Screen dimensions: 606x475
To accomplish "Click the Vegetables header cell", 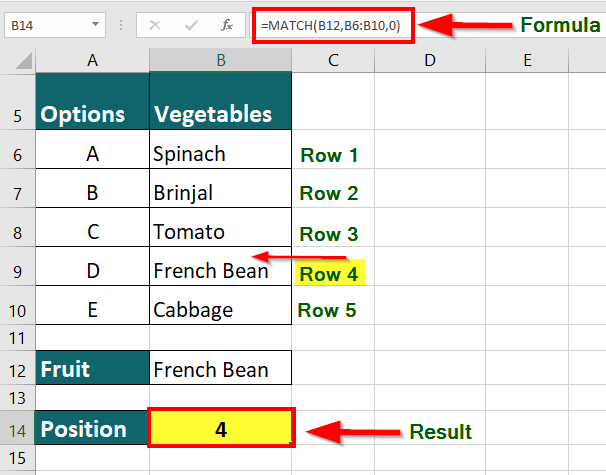I will [x=221, y=113].
